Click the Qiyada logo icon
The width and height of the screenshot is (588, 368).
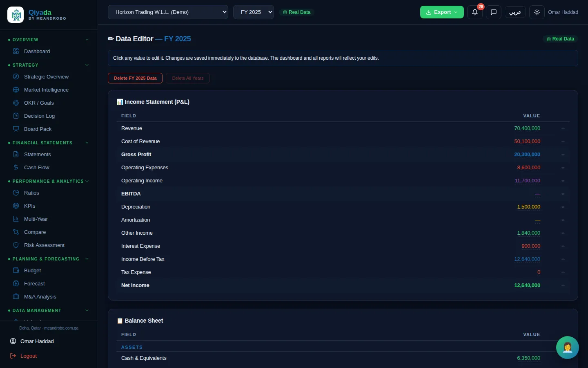click(x=16, y=15)
